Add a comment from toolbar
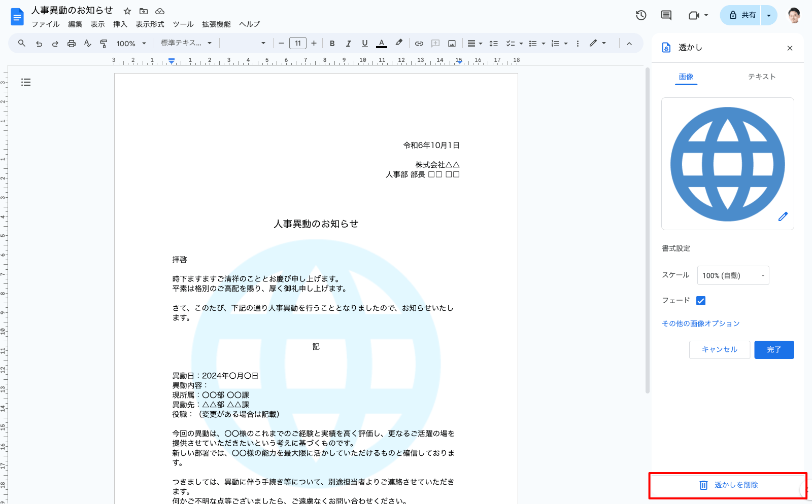The width and height of the screenshot is (812, 504). click(435, 44)
